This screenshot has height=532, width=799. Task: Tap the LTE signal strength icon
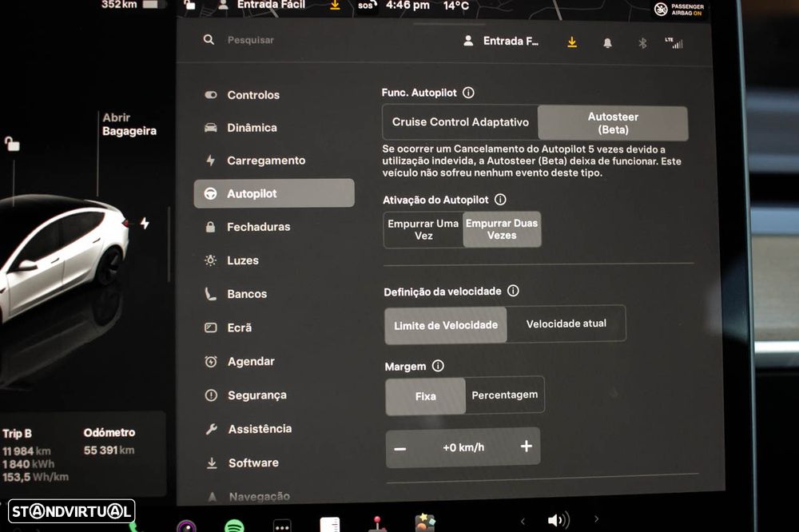point(674,43)
